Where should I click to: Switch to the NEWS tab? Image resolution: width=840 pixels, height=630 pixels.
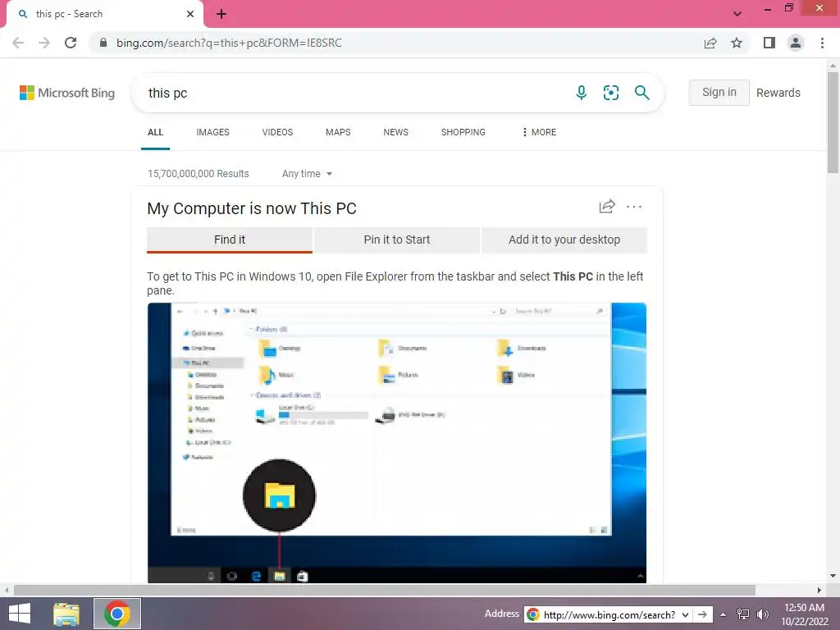(396, 132)
